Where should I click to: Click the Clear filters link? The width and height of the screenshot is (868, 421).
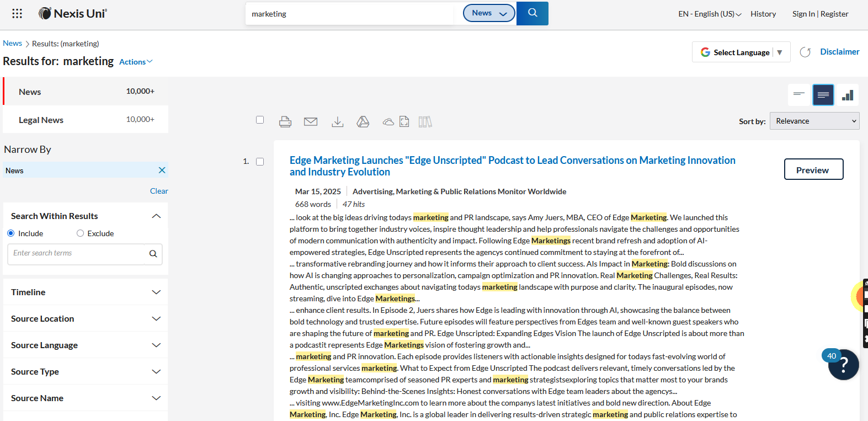click(159, 191)
